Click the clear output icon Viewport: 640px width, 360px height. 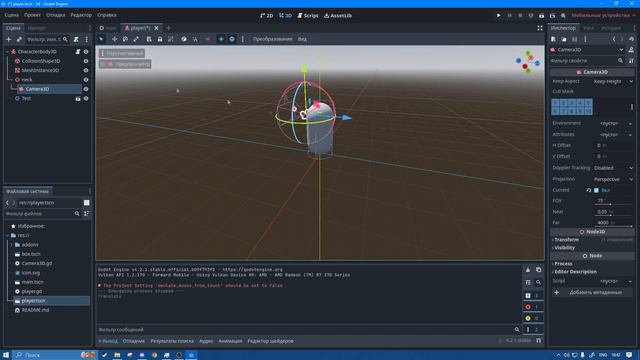click(528, 270)
